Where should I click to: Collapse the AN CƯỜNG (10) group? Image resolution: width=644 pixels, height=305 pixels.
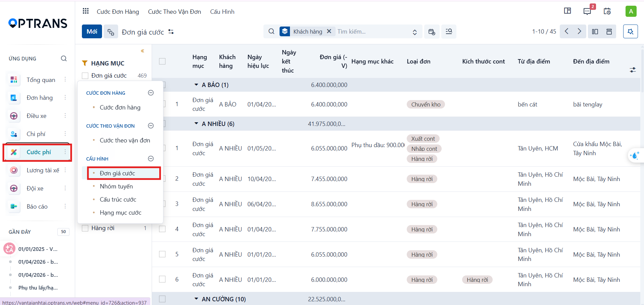point(196,299)
